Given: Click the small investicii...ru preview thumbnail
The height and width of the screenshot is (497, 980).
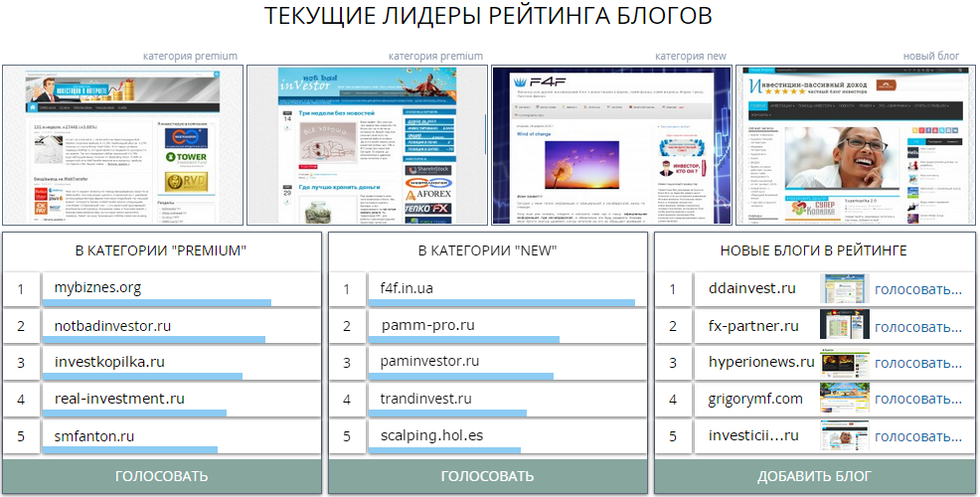Looking at the screenshot, I should coord(845,435).
